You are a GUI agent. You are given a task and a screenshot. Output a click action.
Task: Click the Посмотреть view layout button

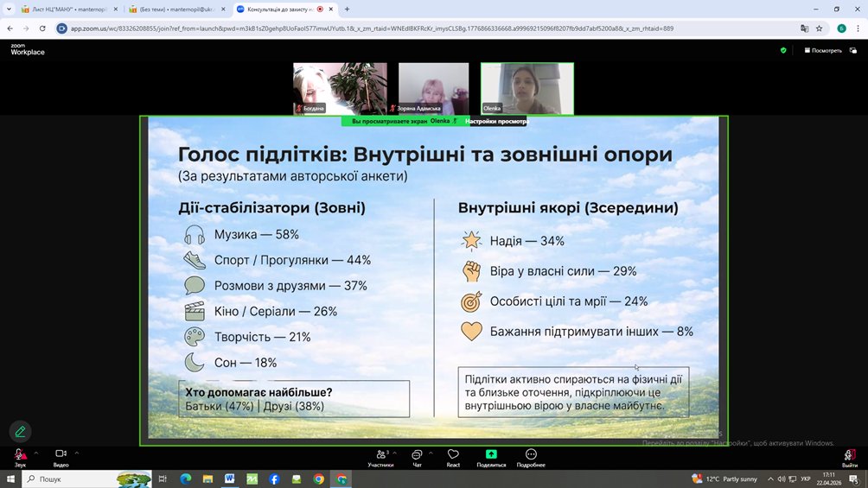tap(823, 50)
